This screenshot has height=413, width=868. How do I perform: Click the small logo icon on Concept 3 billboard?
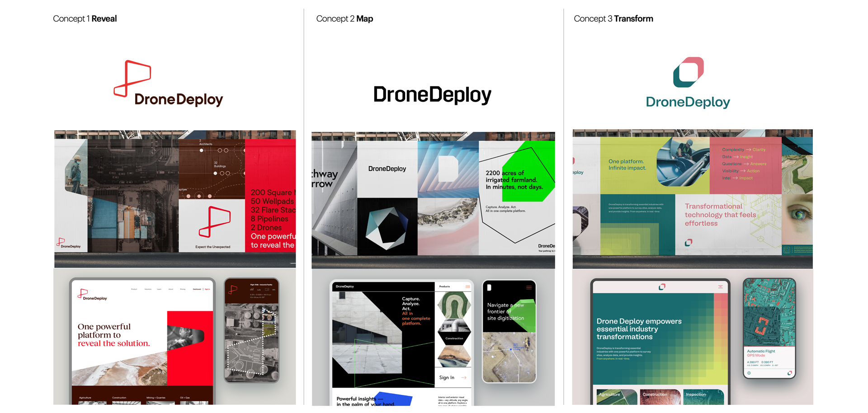click(x=689, y=243)
